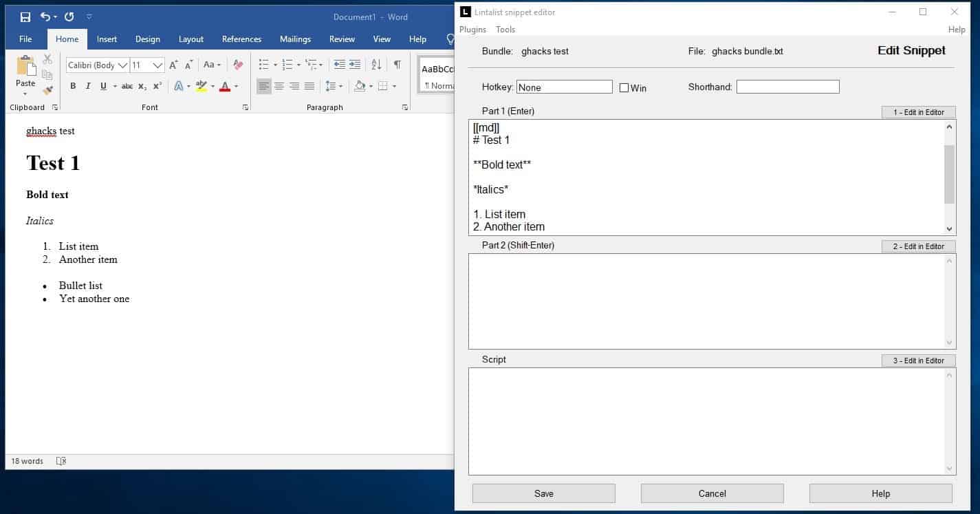Expand the bullets list dropdown arrow

[x=275, y=65]
